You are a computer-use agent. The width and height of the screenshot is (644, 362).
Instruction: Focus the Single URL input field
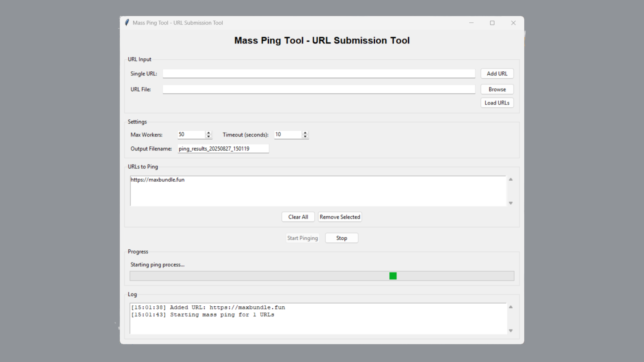coord(319,74)
